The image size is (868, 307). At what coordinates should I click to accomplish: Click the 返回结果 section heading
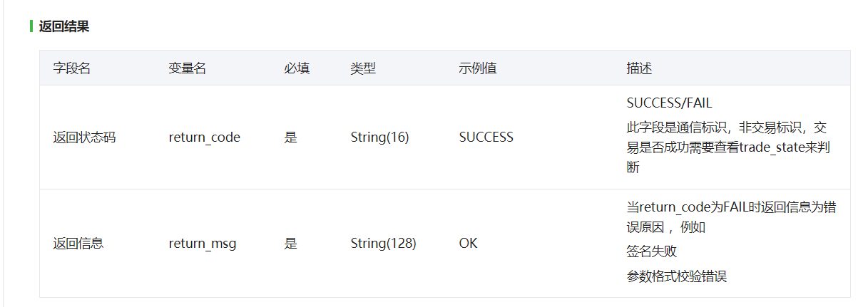tap(64, 27)
